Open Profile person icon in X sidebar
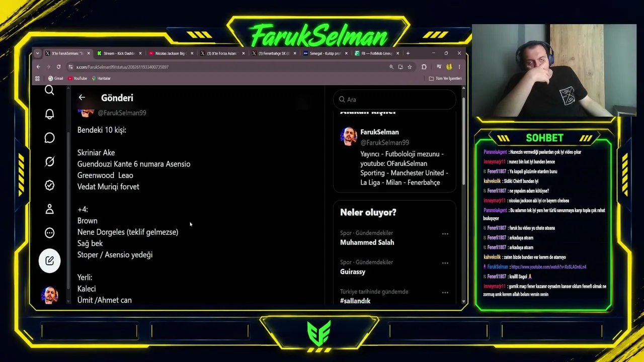 (x=49, y=209)
